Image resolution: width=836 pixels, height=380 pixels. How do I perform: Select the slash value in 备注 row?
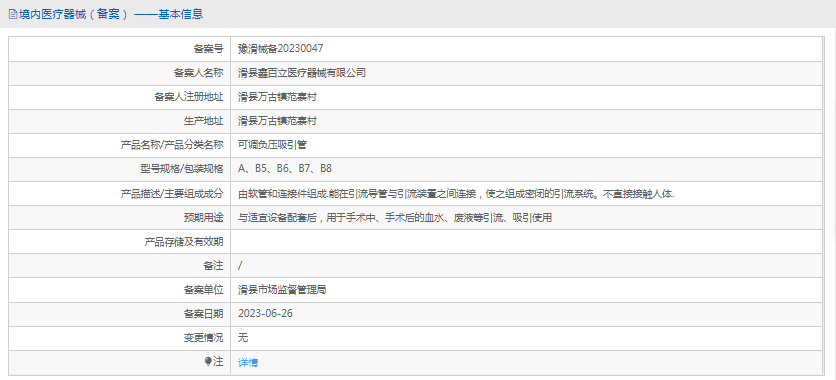pyautogui.click(x=240, y=265)
